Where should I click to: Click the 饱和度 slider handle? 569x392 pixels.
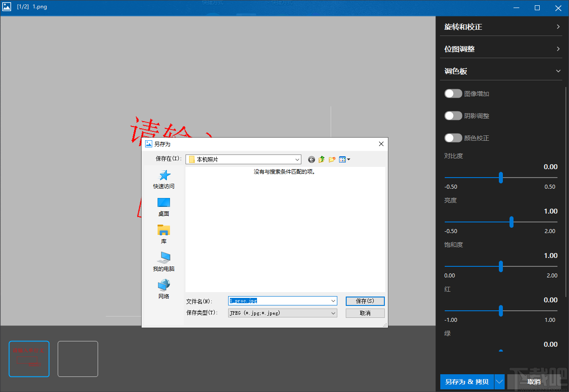pyautogui.click(x=501, y=266)
